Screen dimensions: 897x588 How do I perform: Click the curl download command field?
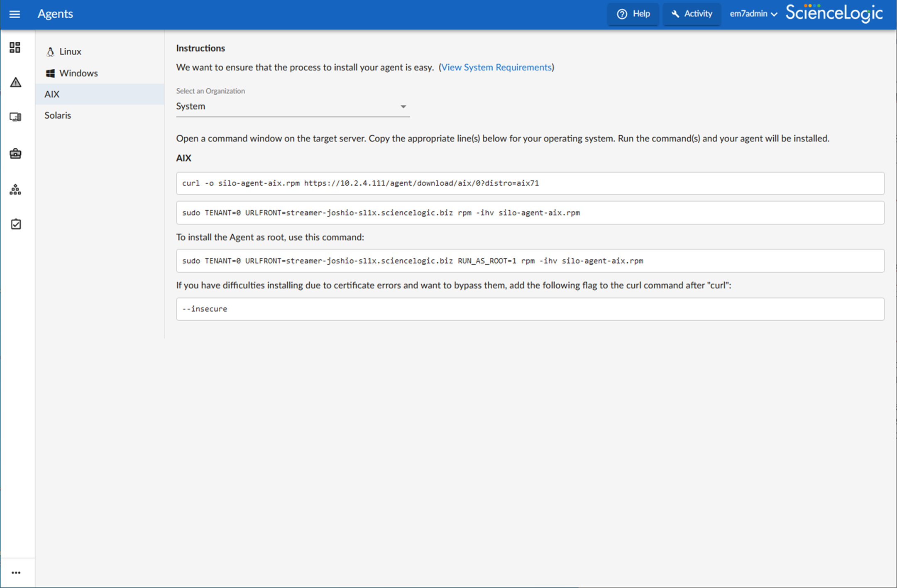pyautogui.click(x=530, y=183)
